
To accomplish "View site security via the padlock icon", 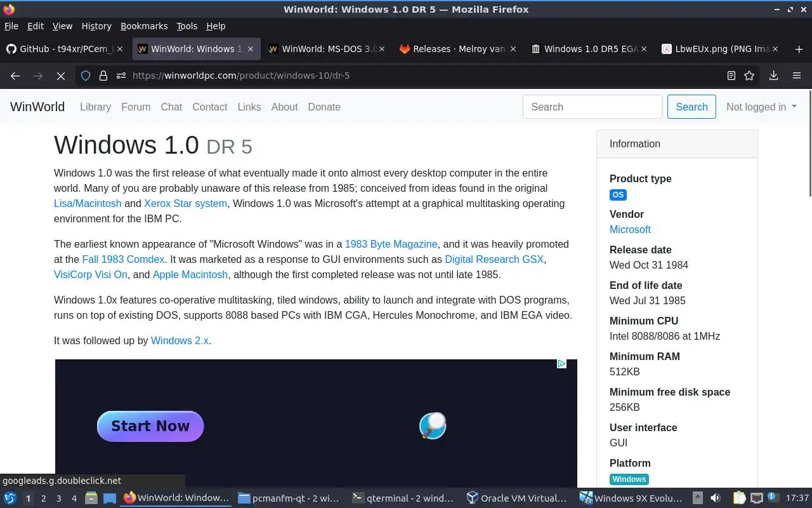I will [103, 76].
